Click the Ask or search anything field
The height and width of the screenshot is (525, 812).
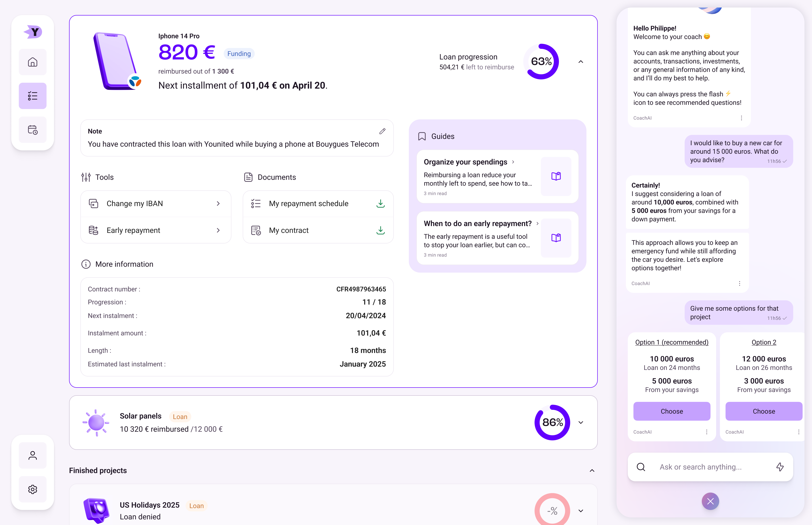coord(710,467)
